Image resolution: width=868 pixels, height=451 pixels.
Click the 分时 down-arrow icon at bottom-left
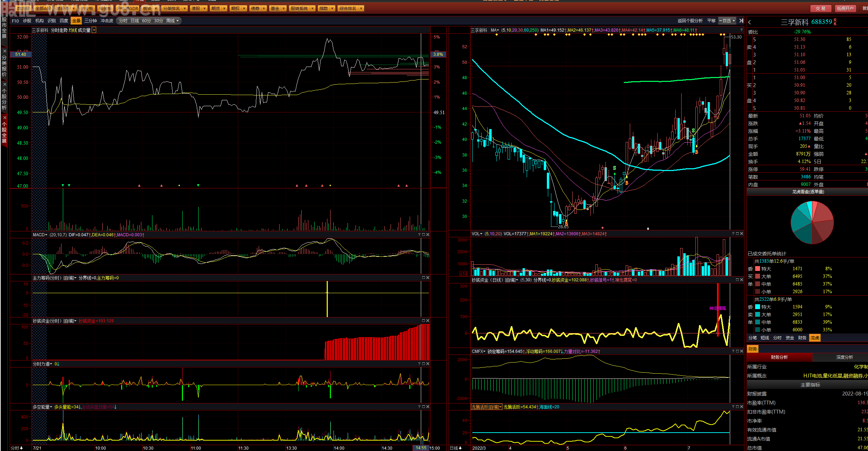click(x=21, y=448)
